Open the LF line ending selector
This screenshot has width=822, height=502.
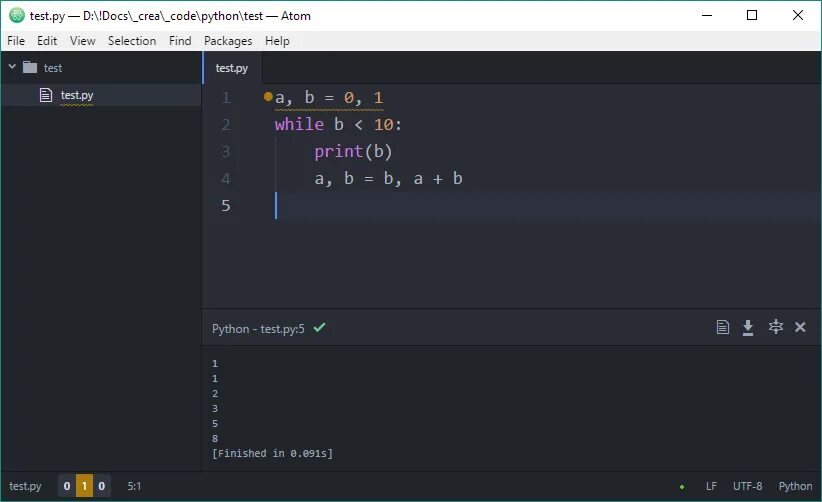point(711,486)
